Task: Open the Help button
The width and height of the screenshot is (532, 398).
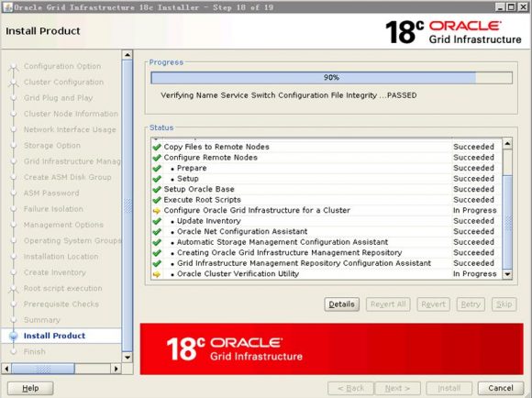Action: click(x=30, y=388)
